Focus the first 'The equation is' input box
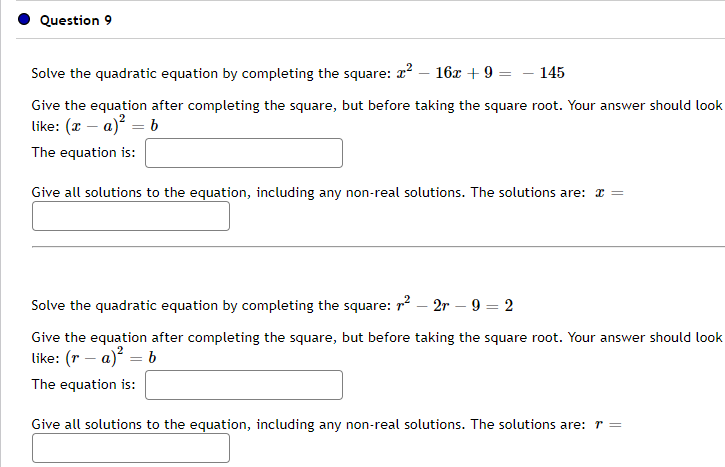 (x=244, y=153)
